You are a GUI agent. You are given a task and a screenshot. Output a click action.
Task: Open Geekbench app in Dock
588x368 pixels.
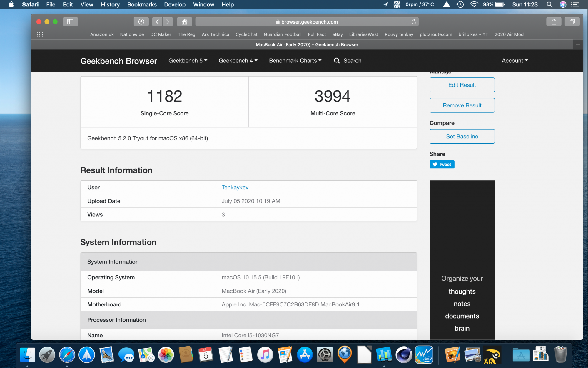[x=384, y=354]
